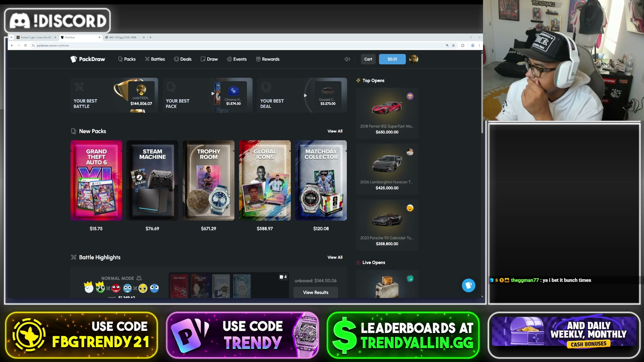Image resolution: width=644 pixels, height=362 pixels.
Task: Click the page vertical scrollbar
Action: point(482,94)
